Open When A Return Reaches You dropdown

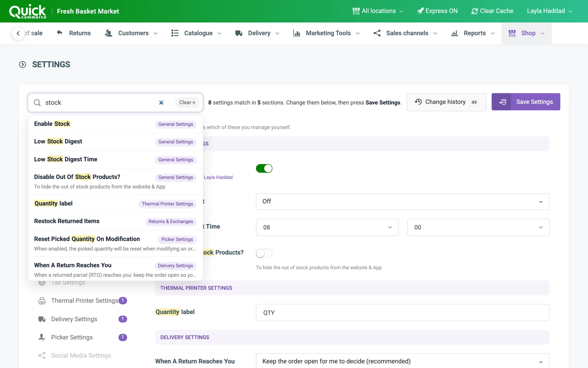pos(402,361)
